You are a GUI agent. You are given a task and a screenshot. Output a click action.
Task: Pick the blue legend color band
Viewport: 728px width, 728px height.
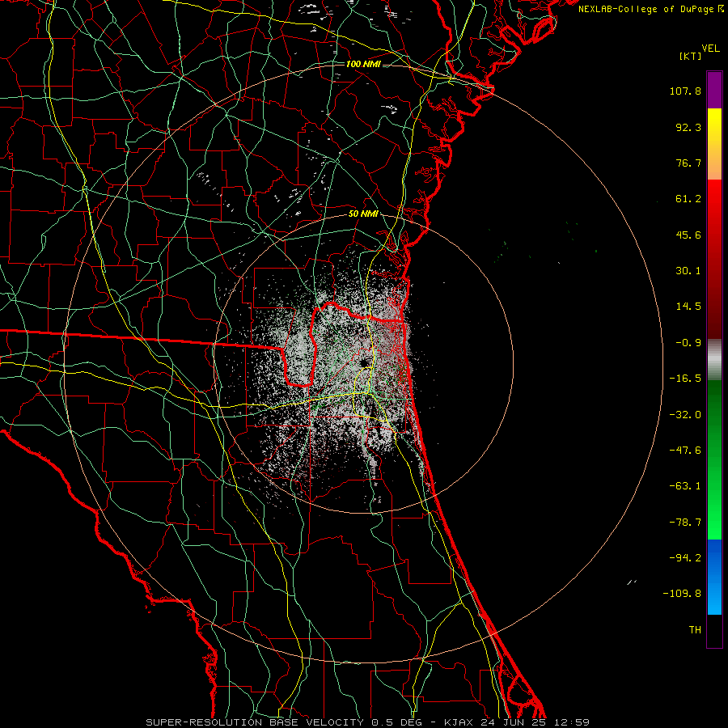pyautogui.click(x=714, y=577)
